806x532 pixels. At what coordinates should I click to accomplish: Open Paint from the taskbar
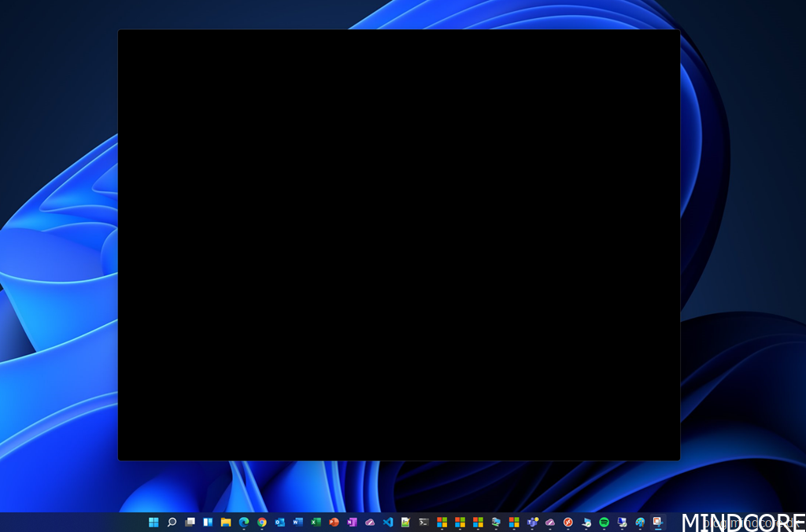(x=640, y=522)
